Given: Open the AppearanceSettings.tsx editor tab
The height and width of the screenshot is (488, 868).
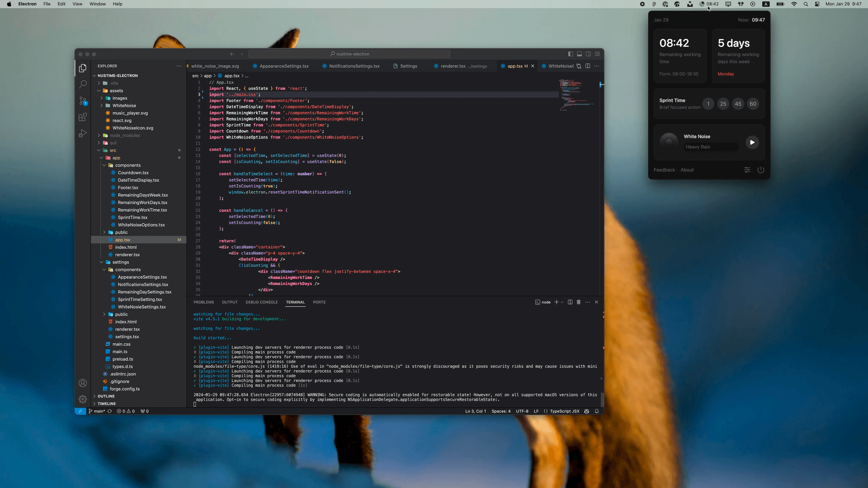Looking at the screenshot, I should pos(283,66).
